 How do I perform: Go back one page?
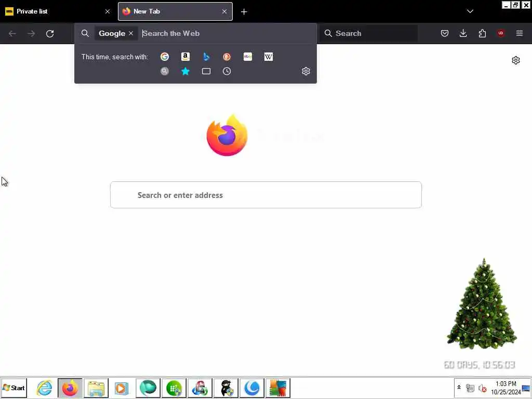(x=12, y=34)
